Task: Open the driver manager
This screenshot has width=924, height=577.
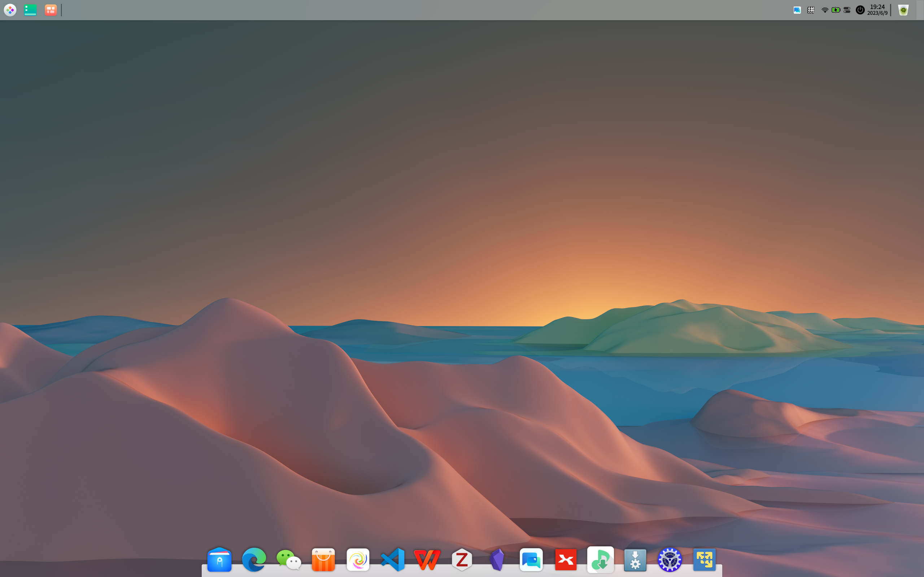Action: tap(670, 559)
